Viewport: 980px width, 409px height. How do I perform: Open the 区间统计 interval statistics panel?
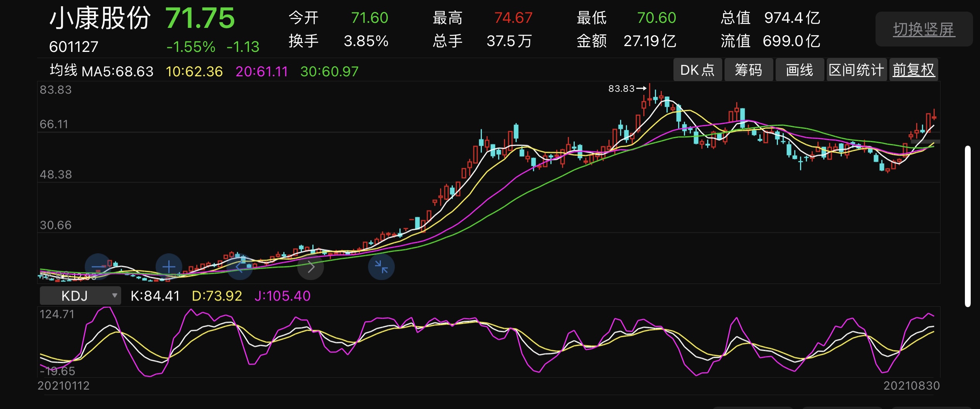[857, 70]
